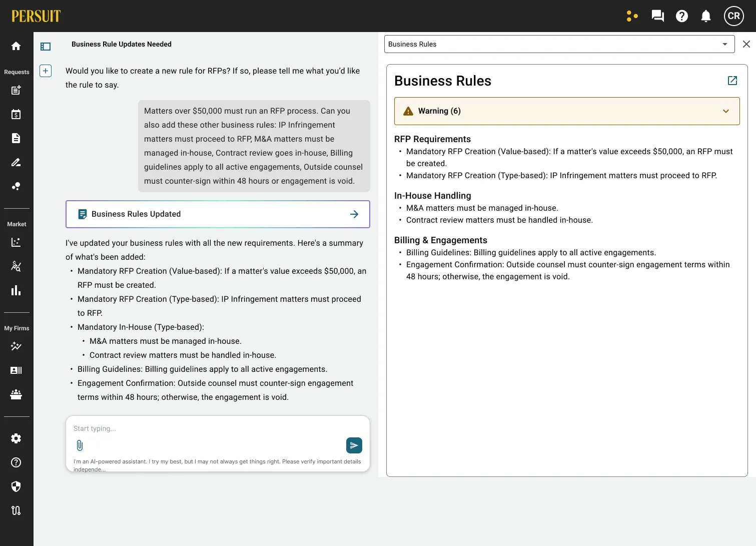
Task: Click the AI-powered assistant disclaimer text
Action: [x=217, y=465]
